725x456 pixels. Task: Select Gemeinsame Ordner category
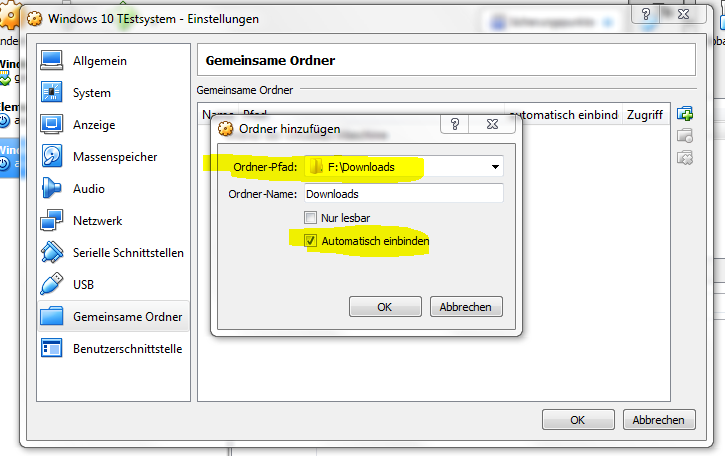[127, 317]
